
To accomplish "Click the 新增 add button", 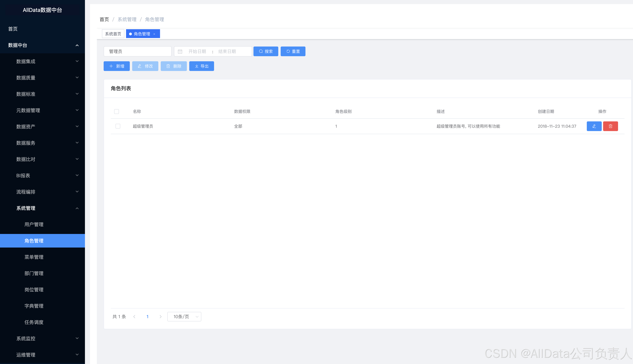I will pos(117,66).
